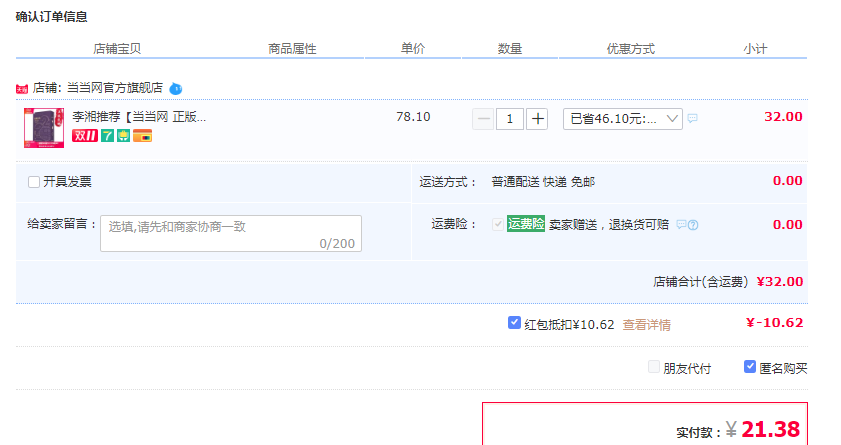Click the ¥-10.62 red packet deduction amount
841x445 pixels.
pos(774,323)
